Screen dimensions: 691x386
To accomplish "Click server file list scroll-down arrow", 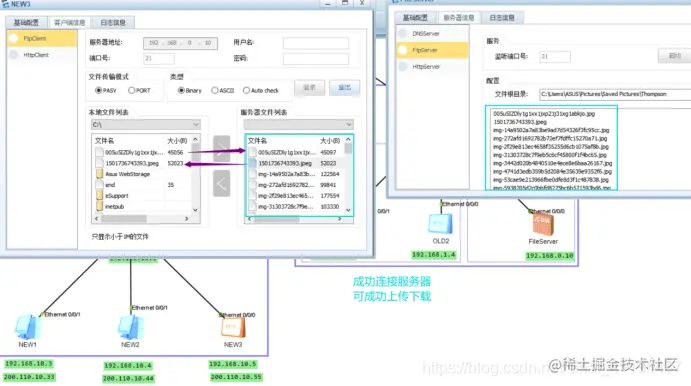I will (348, 210).
